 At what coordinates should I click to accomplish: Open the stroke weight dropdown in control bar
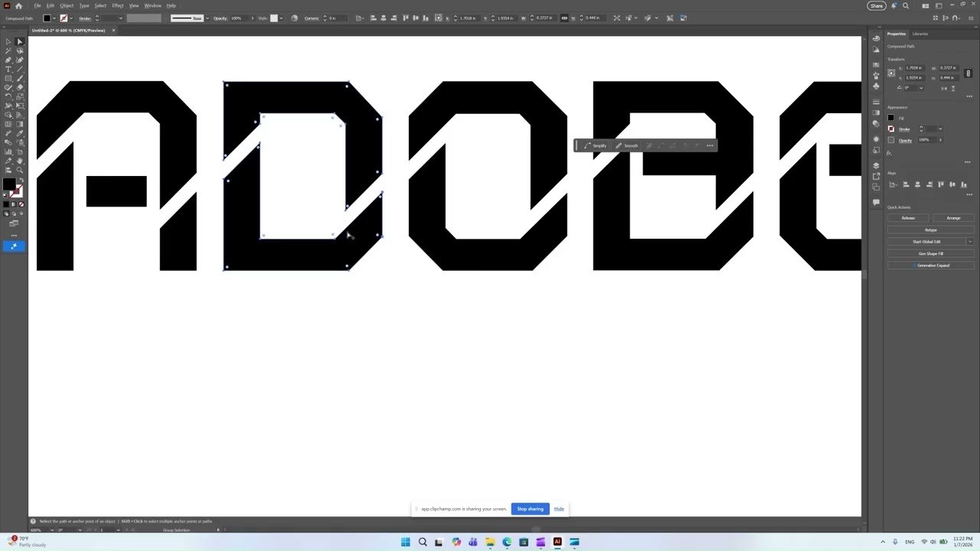click(x=121, y=18)
